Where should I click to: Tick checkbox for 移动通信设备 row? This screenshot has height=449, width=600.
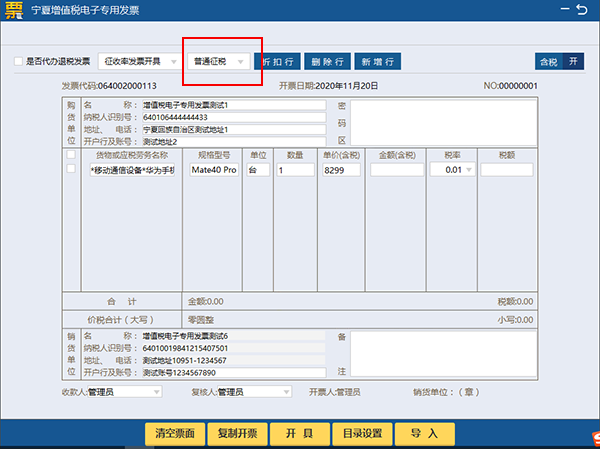tap(71, 168)
